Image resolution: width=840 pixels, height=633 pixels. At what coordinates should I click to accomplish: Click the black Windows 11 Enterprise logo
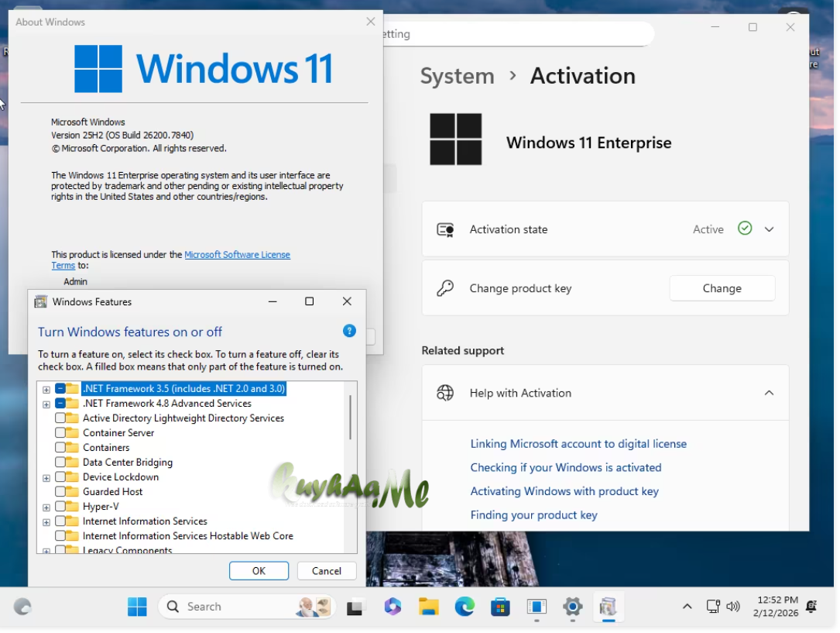point(456,139)
